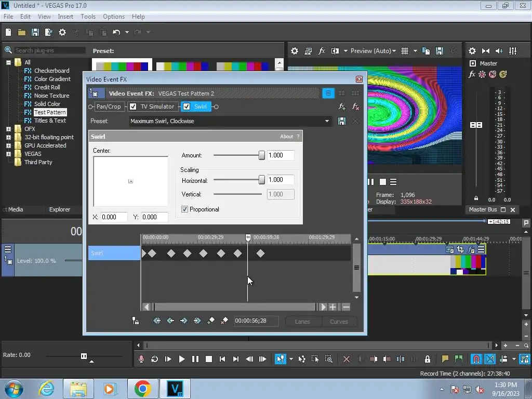Click the About link in the Swirl panel
The image size is (532, 399).
pos(287,137)
